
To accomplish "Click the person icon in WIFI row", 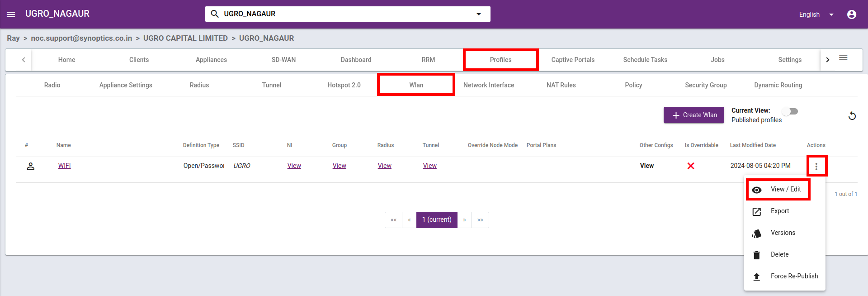I will pos(31,166).
